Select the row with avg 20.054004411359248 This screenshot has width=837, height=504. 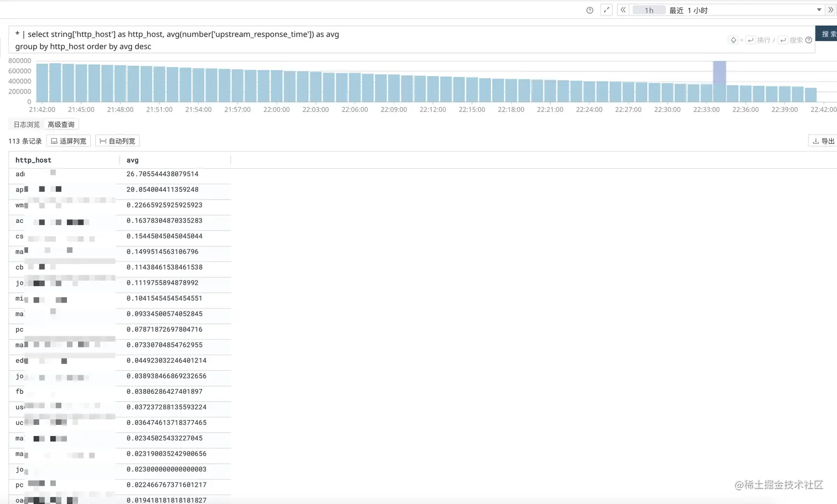pos(120,190)
